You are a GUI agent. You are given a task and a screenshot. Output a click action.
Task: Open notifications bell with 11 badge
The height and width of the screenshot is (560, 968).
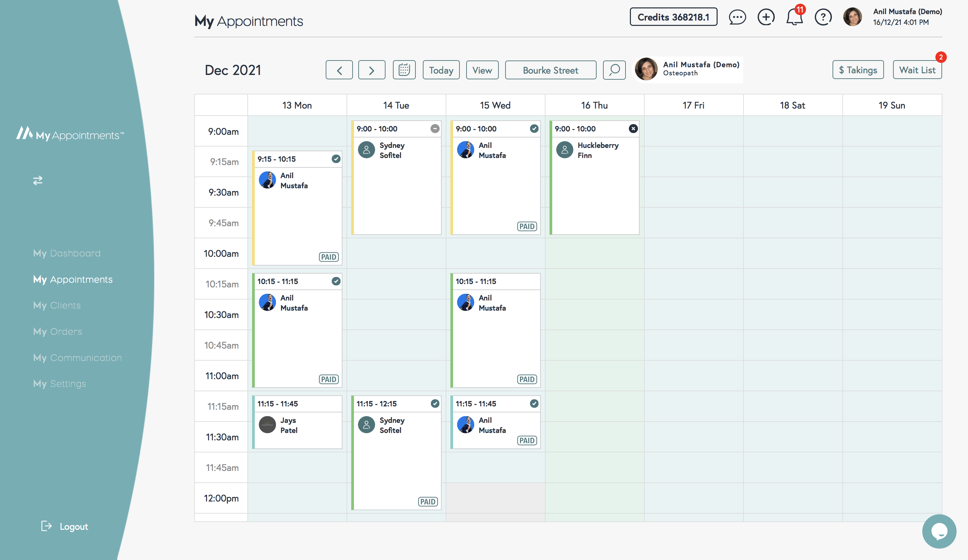(794, 17)
